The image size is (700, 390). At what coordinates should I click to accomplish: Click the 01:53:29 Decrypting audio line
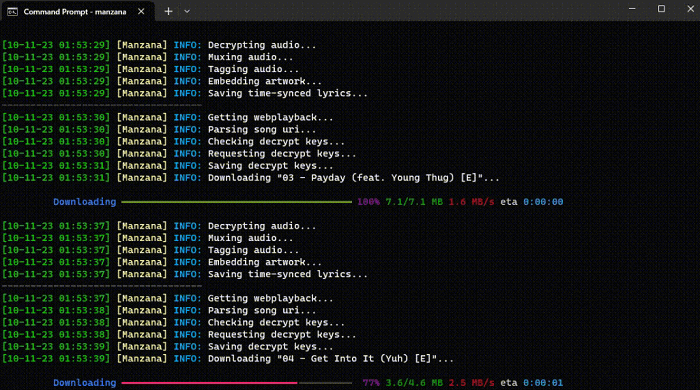tap(159, 45)
